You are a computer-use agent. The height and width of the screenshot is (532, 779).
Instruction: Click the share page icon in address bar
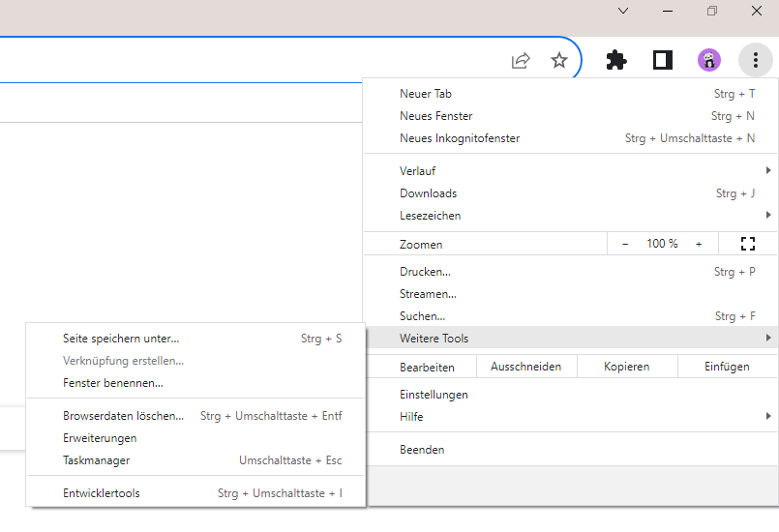coord(521,61)
